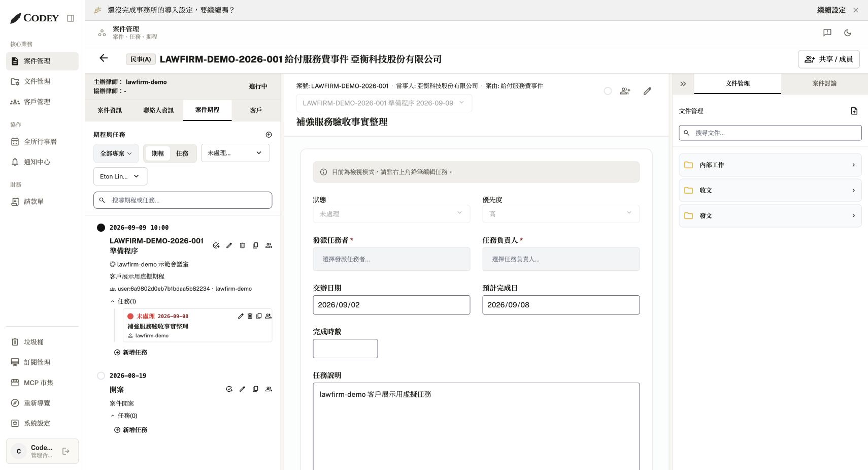The image size is (868, 470).
Task: Open 客戶管理 in sidebar
Action: pos(42,102)
